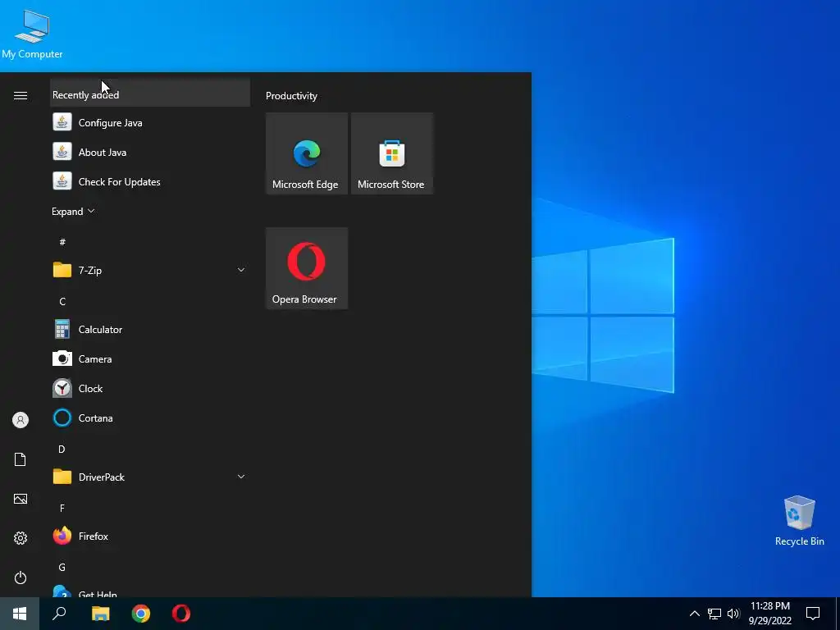
Task: Launch the Calculator app
Action: click(150, 330)
